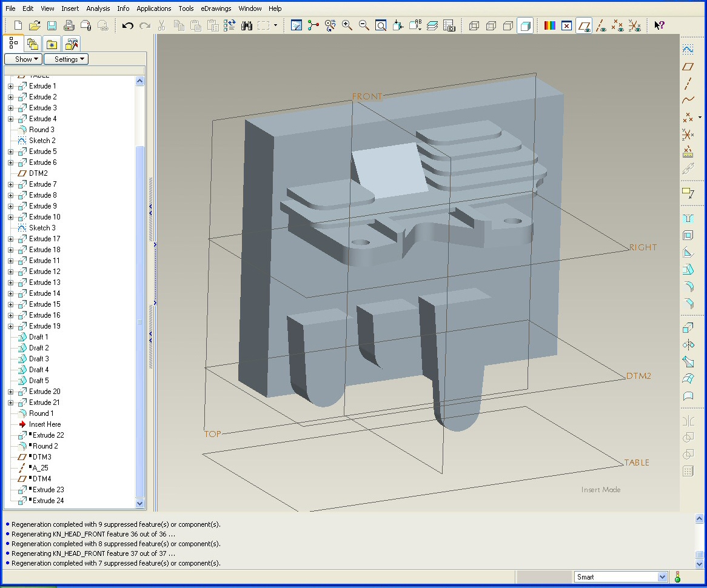Image resolution: width=707 pixels, height=588 pixels.
Task: Toggle datum points display
Action: point(617,25)
